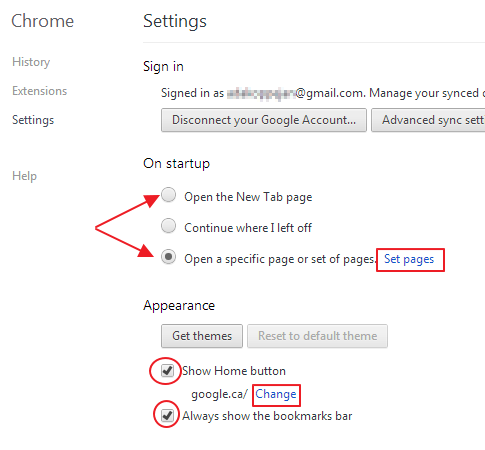The image size is (485, 450).
Task: Click the Open the New Tab page label
Action: (x=248, y=197)
